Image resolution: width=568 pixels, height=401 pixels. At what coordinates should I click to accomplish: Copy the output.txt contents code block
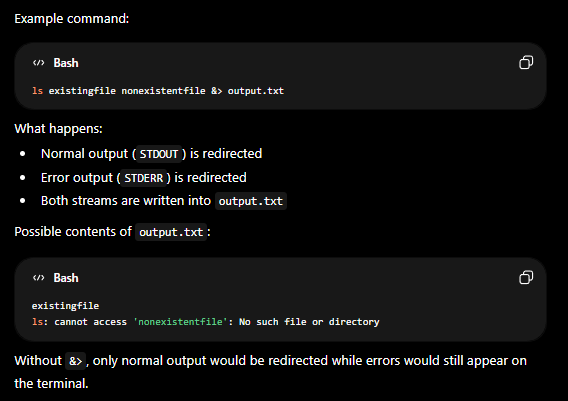526,277
